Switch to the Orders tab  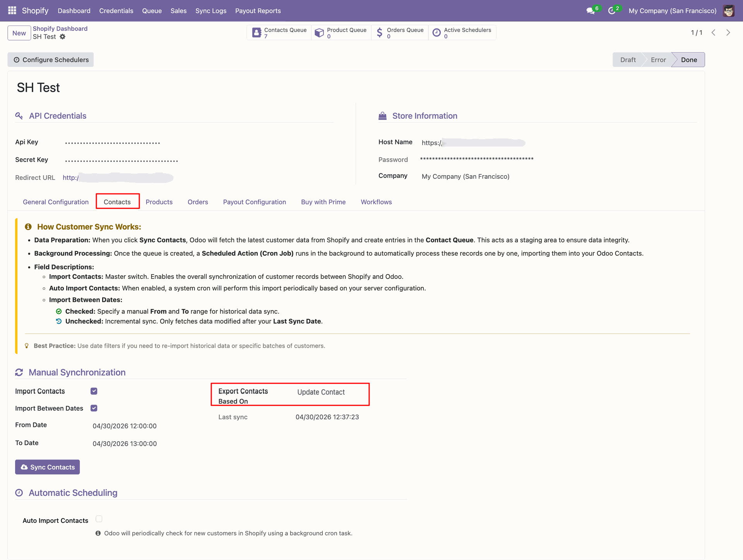click(198, 202)
